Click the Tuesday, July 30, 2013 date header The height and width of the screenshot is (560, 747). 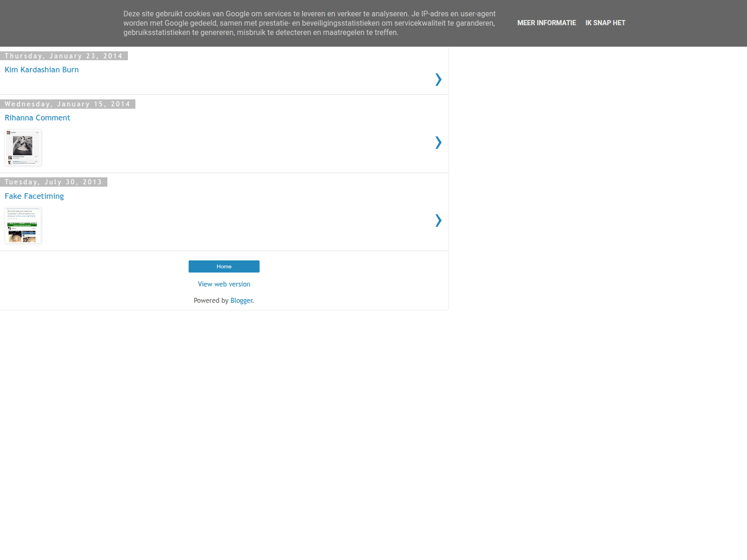(x=54, y=182)
